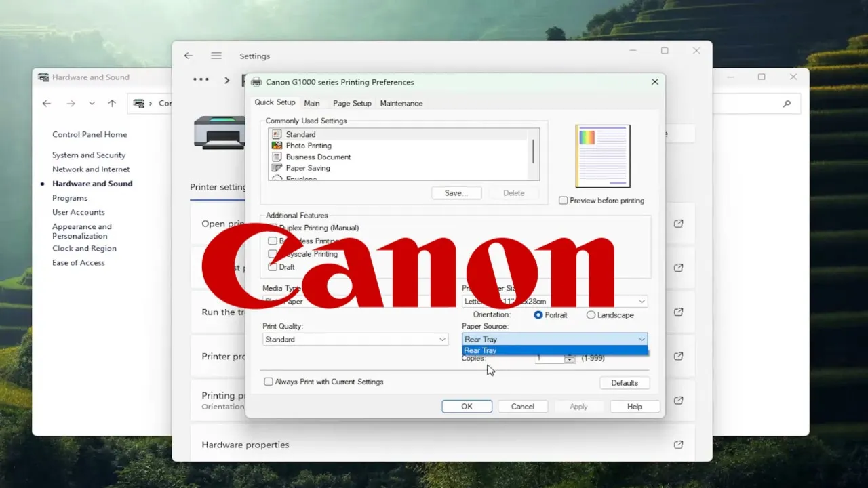This screenshot has height=488, width=868.
Task: Confirm the dialog with OK
Action: [x=467, y=407]
